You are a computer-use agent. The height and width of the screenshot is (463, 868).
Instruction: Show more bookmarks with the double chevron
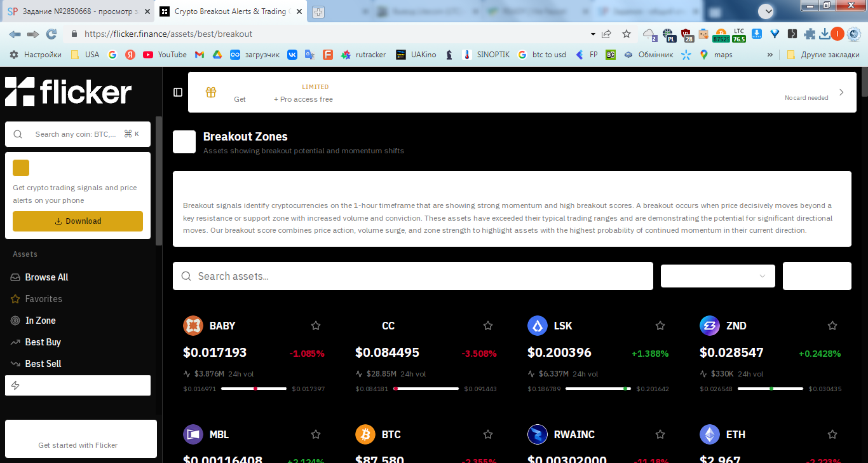pyautogui.click(x=770, y=55)
